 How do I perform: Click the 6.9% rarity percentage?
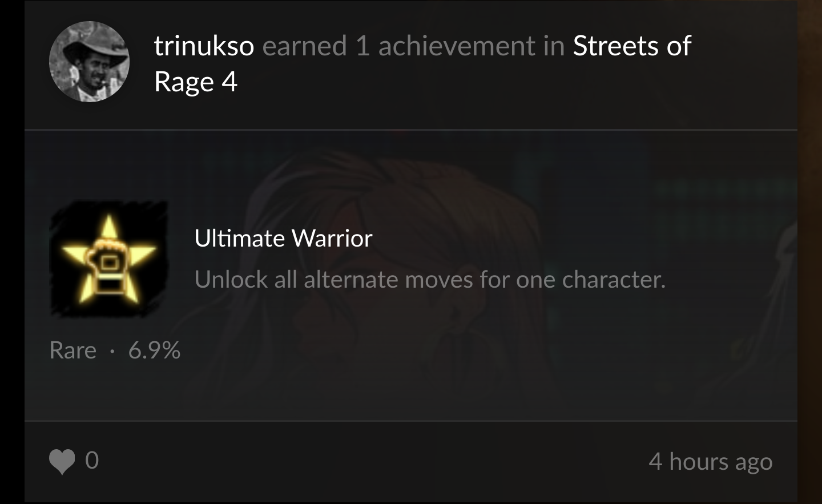click(154, 350)
